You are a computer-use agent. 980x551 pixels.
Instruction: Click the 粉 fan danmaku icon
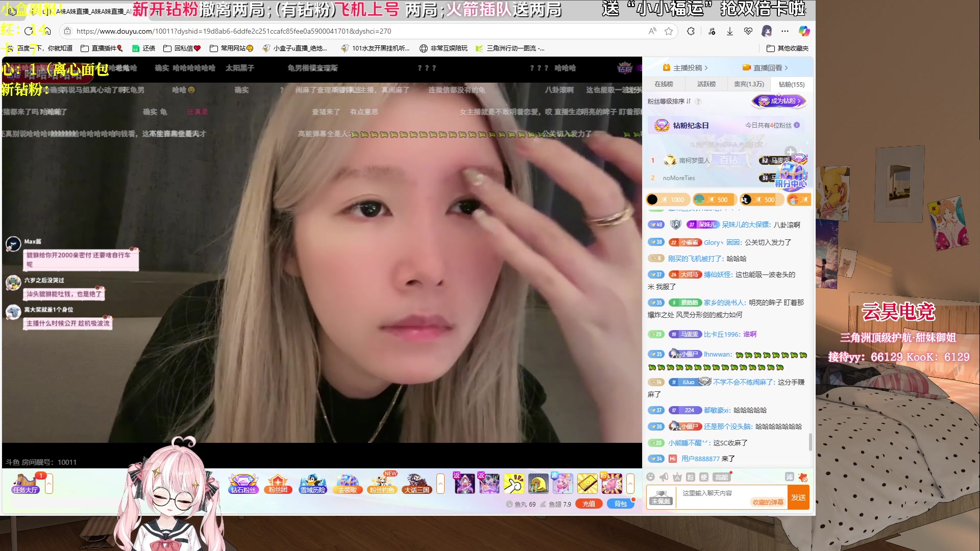pos(690,477)
